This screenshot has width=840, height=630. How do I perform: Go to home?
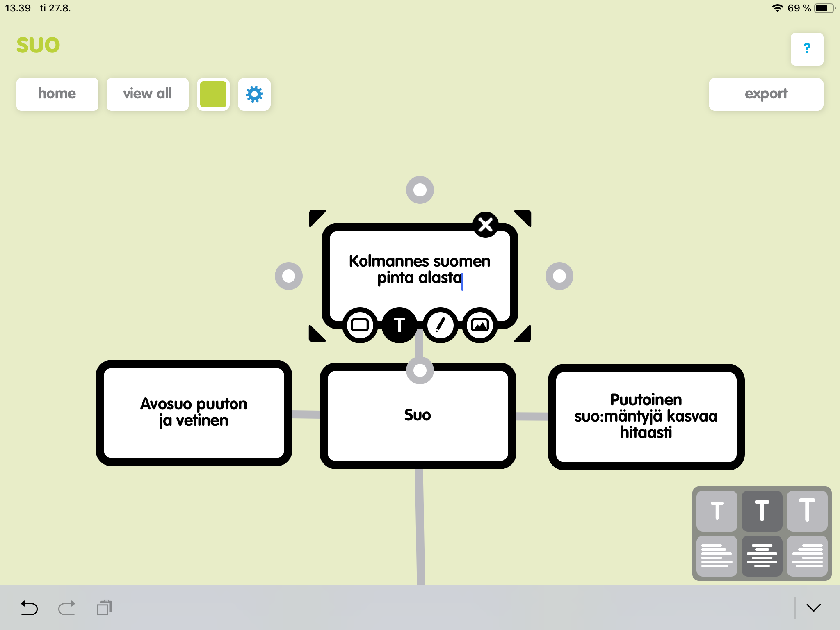point(57,94)
